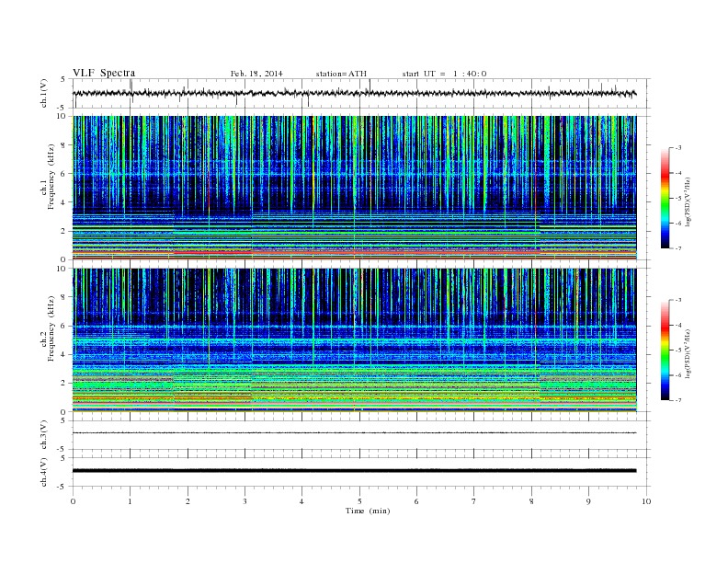Click the "7" tick label on the time axis
The image size is (728, 563).
click(474, 501)
